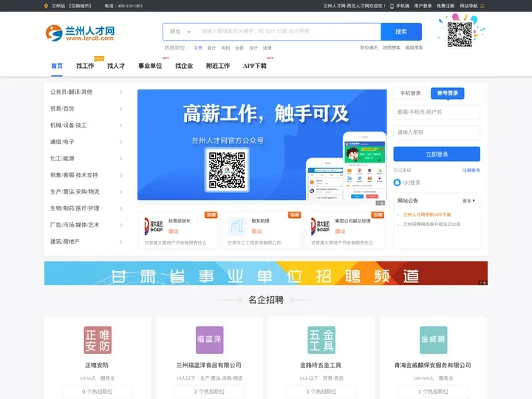Switch to the 账号登录 tab
Image resolution: width=532 pixels, height=399 pixels.
click(448, 93)
